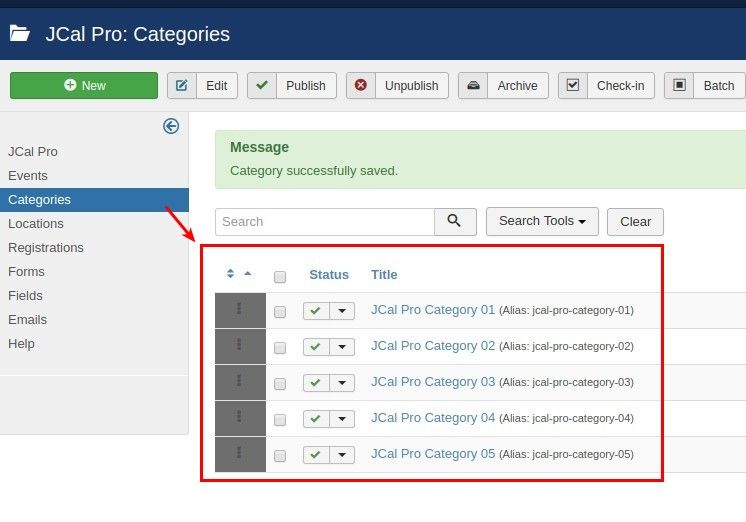Open status dropdown arrow for Category 01
Viewport: 746px width, 522px height.
[x=342, y=311]
